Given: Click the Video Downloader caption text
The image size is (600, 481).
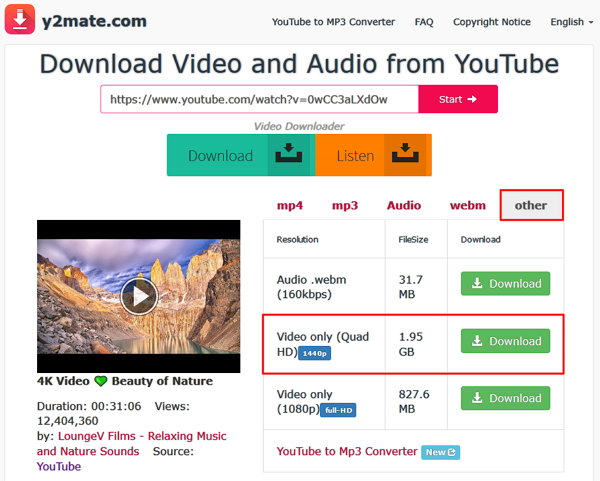Looking at the screenshot, I should tap(299, 126).
